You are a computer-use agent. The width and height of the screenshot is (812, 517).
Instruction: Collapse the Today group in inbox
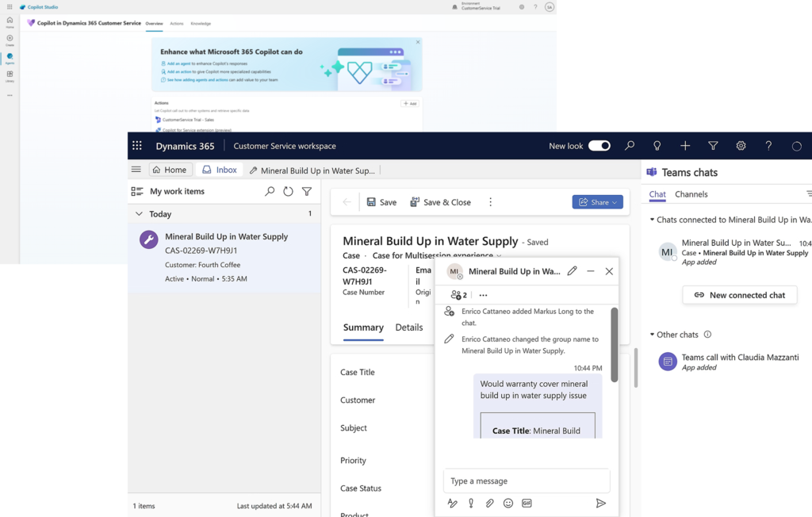pyautogui.click(x=139, y=214)
